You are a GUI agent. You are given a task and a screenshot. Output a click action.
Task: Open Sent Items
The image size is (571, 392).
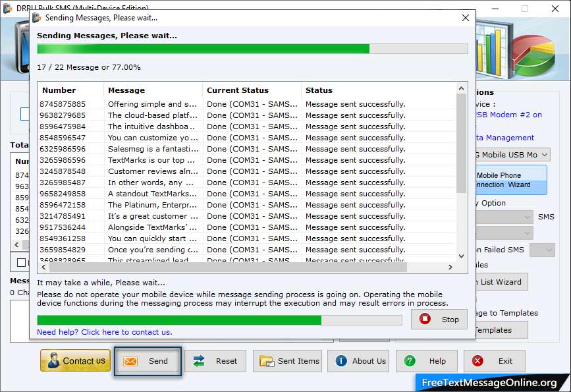(287, 361)
